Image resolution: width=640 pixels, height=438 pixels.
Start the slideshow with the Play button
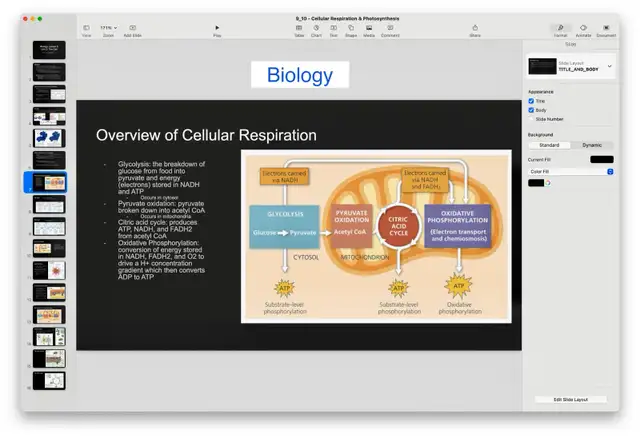click(x=217, y=28)
